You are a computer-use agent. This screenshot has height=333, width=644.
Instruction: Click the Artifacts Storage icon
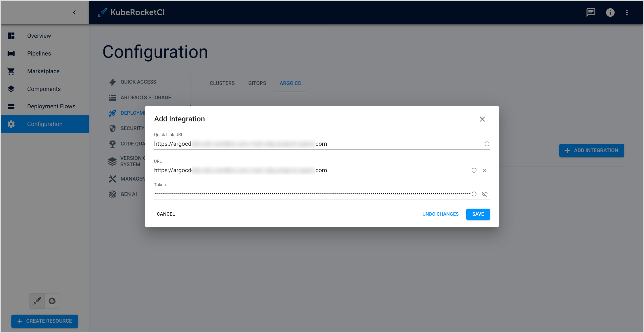112,97
